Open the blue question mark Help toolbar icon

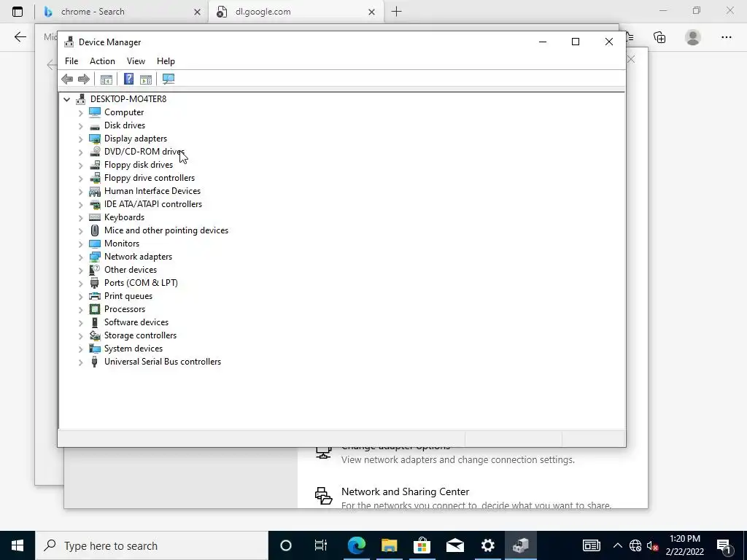[128, 79]
